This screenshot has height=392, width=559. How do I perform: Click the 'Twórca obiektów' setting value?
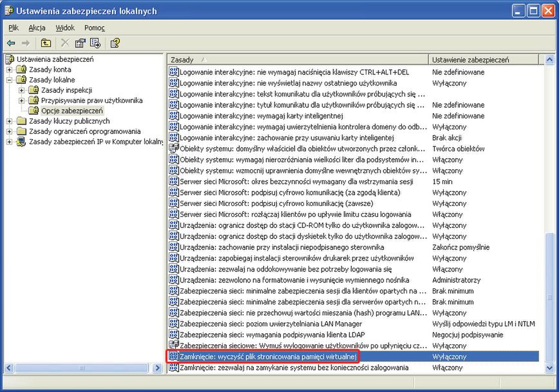click(458, 149)
